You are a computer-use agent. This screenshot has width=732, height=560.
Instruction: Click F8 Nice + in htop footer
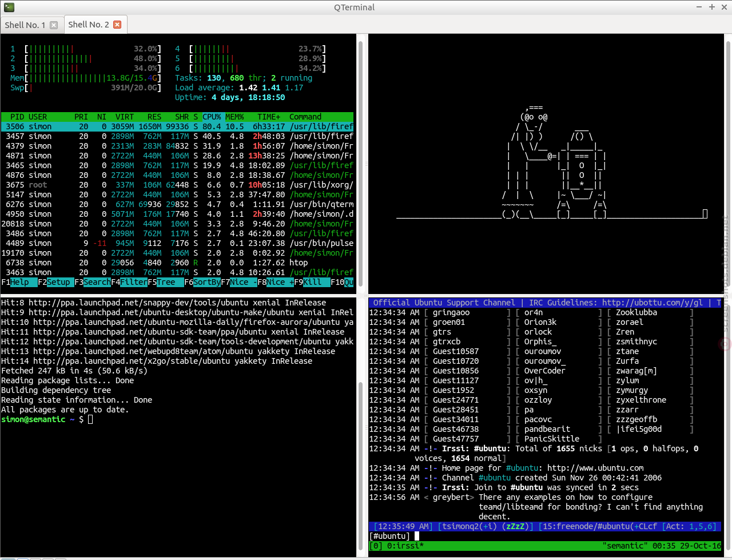[x=276, y=282]
